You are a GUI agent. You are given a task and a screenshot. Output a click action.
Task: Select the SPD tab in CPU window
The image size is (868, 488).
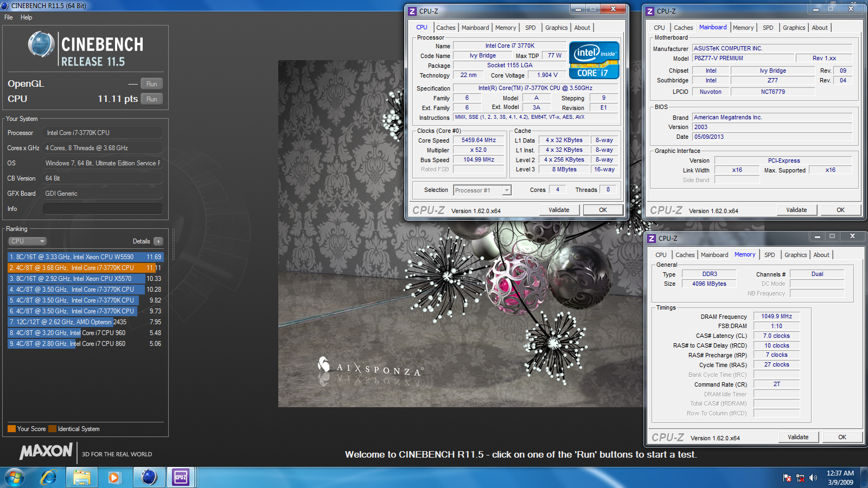coord(531,28)
